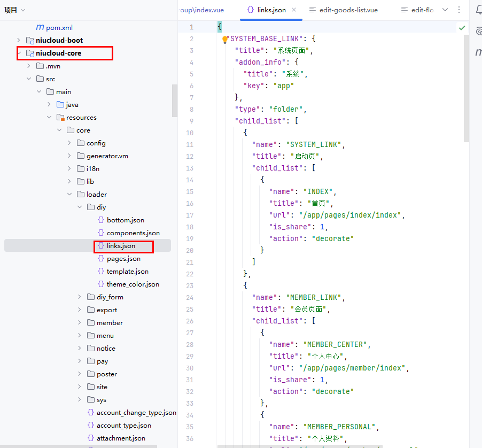Viewport: 482px width, 448px height.
Task: Click the resources folder icon
Action: coord(60,118)
